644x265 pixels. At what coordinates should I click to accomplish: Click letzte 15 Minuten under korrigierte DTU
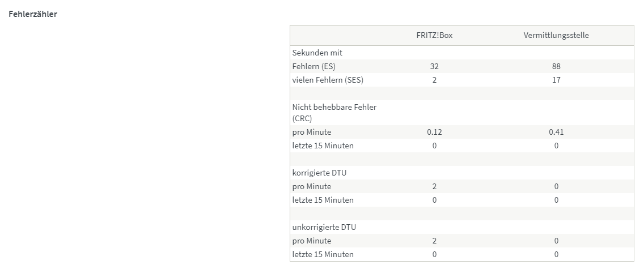[x=323, y=200]
